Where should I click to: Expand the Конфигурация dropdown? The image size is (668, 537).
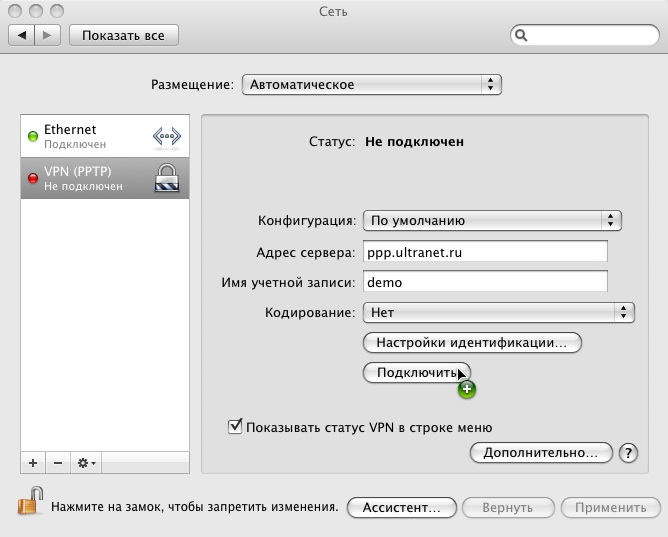[x=492, y=220]
